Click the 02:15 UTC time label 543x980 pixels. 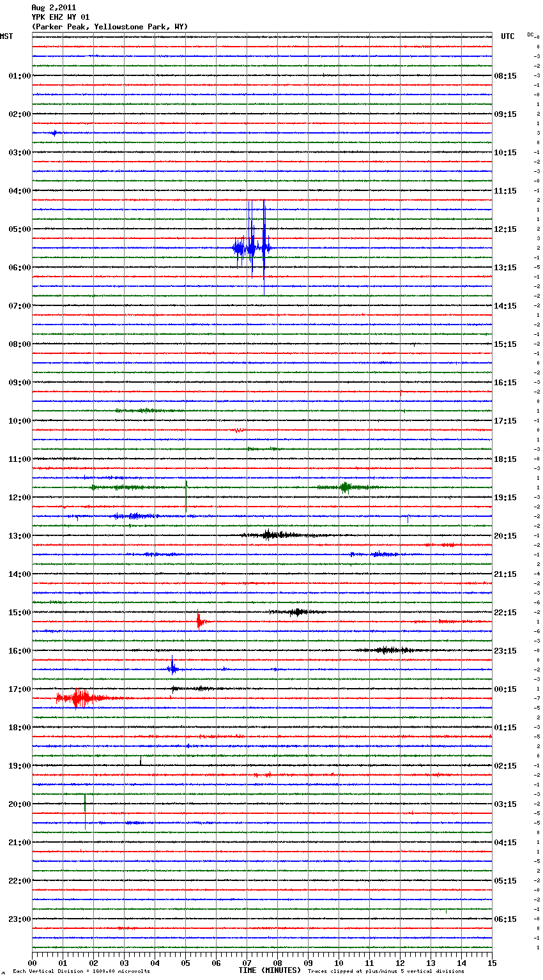coord(505,766)
